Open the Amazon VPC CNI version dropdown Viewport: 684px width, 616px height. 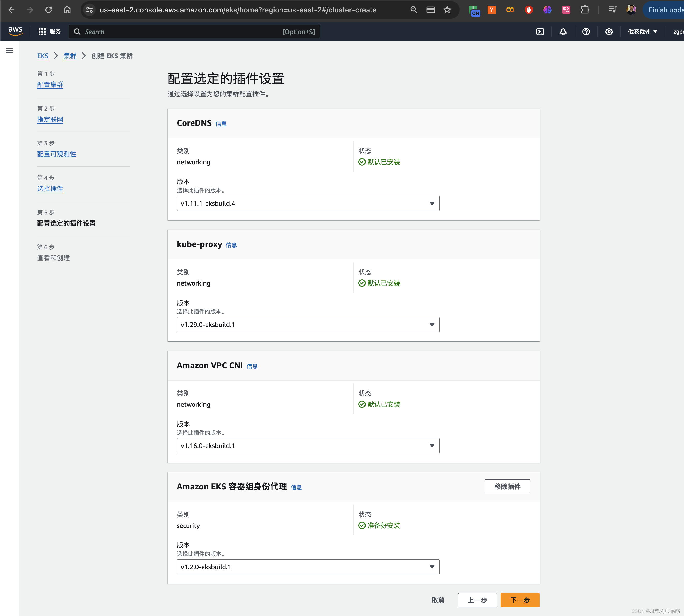click(x=308, y=446)
